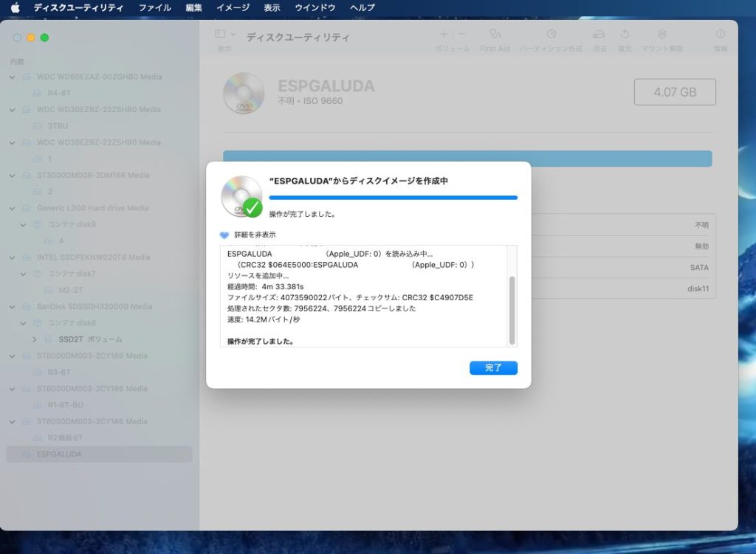Viewport: 756px width, 554px height.
Task: Expand the SSD2T ボリューム tree item
Action: click(35, 339)
